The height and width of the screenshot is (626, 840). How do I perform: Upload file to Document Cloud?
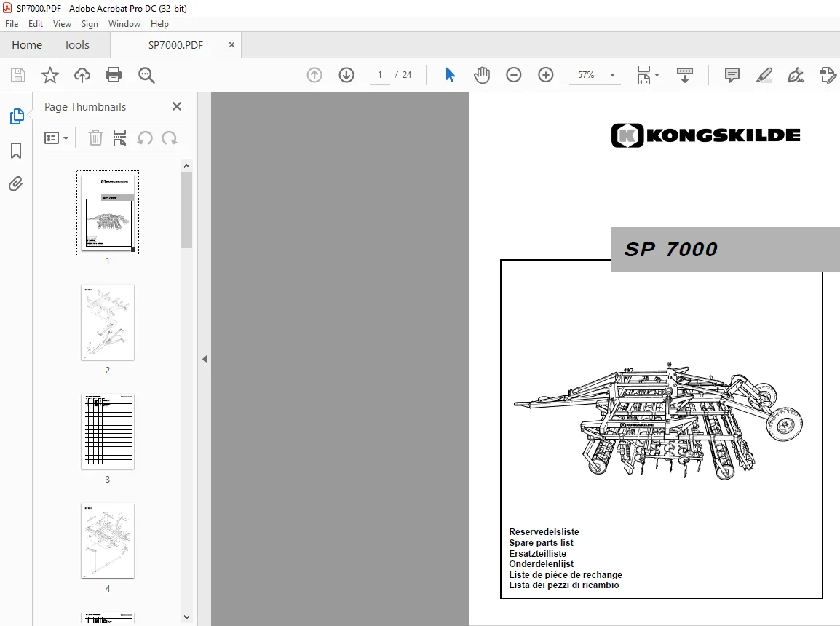[x=82, y=75]
